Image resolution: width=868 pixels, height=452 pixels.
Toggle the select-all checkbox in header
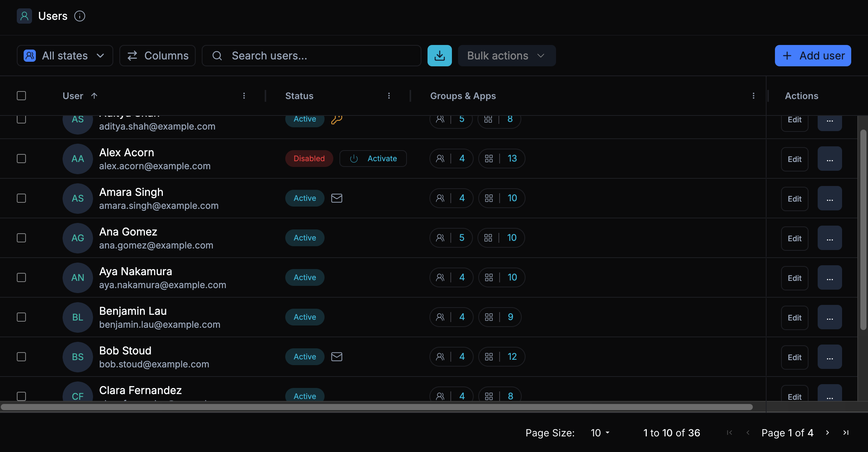coord(21,96)
